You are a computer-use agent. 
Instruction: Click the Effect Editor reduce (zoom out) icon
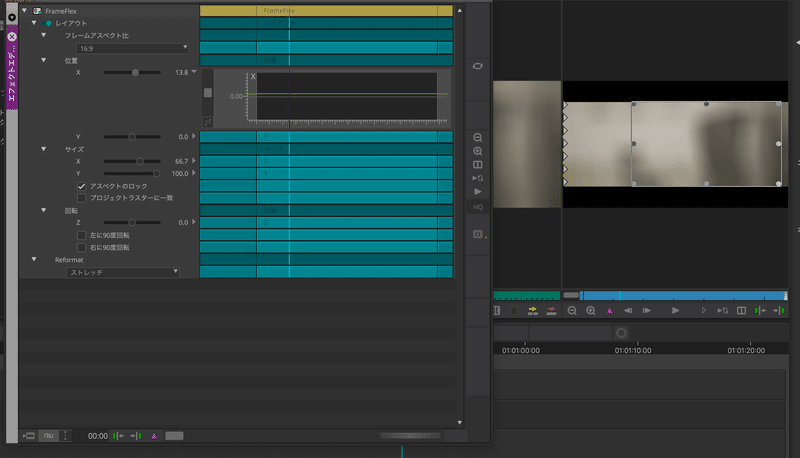click(478, 138)
